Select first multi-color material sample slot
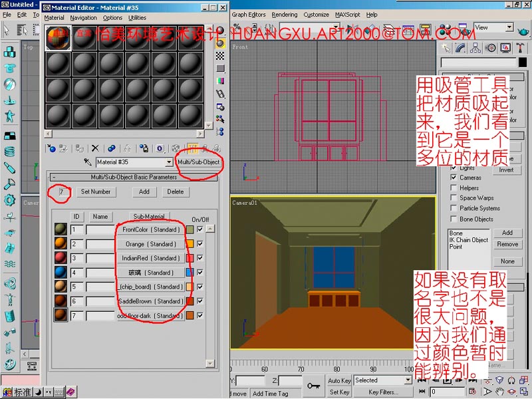 (x=58, y=38)
